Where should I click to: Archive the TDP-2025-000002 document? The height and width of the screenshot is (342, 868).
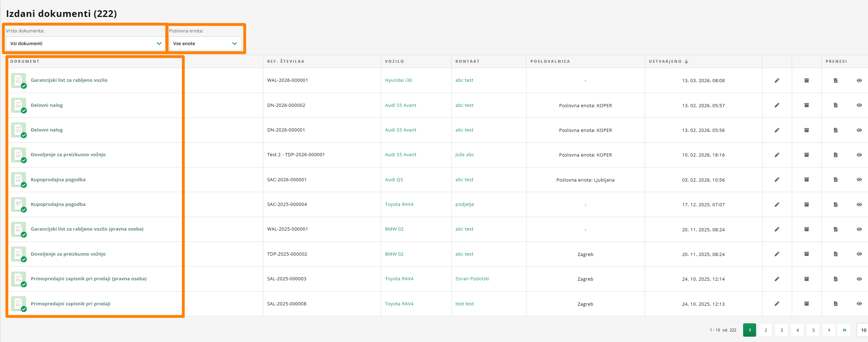(807, 254)
